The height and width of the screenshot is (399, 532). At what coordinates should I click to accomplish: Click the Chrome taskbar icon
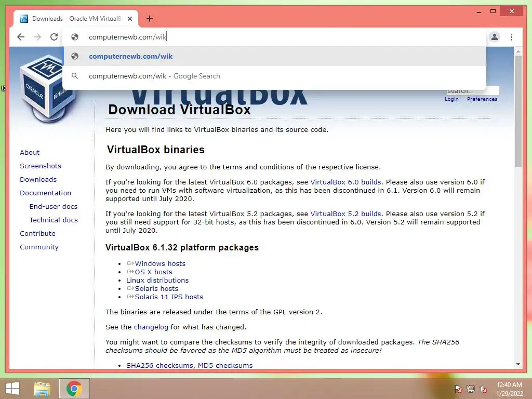click(x=74, y=389)
